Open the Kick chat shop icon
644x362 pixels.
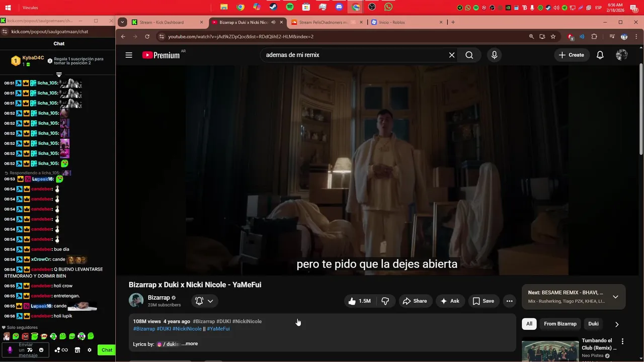77,350
